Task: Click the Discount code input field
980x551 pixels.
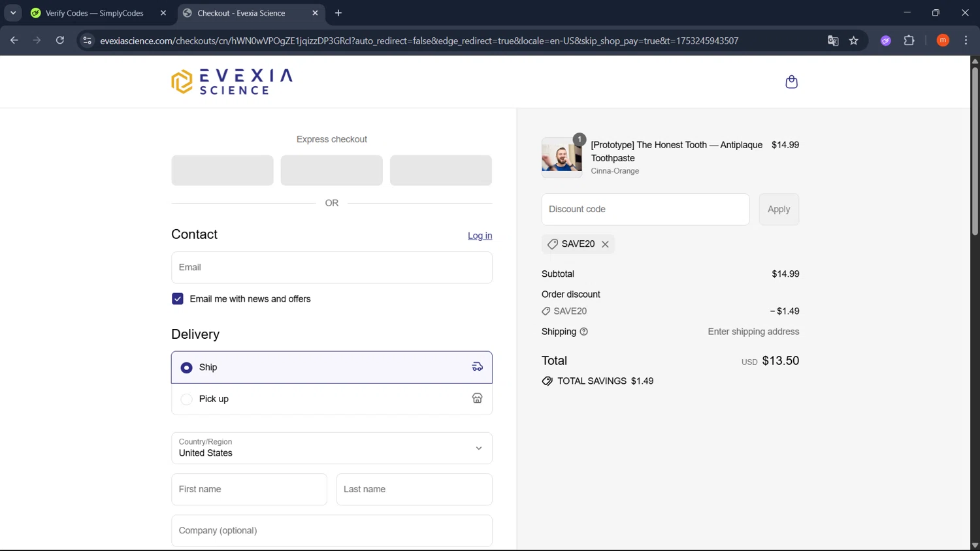Action: [x=645, y=210]
